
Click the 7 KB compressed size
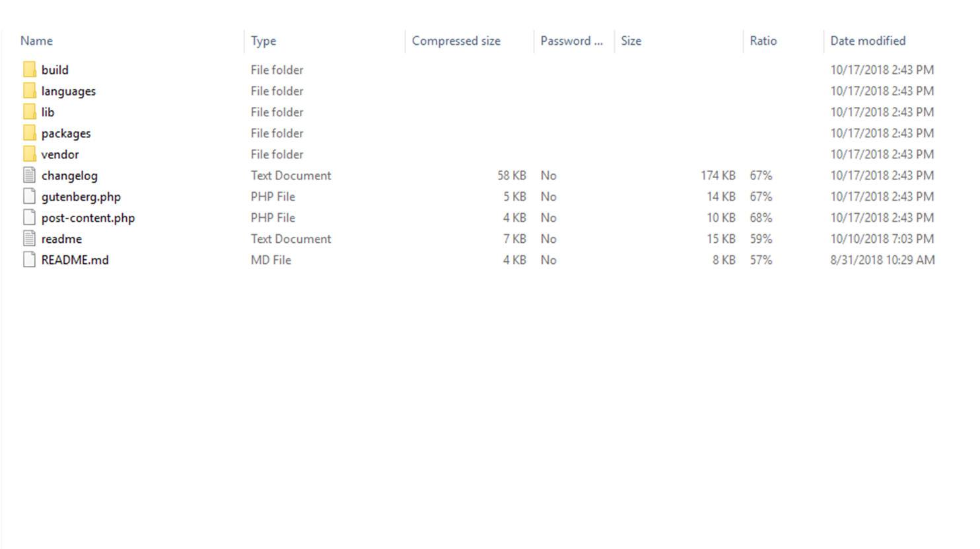click(x=514, y=239)
